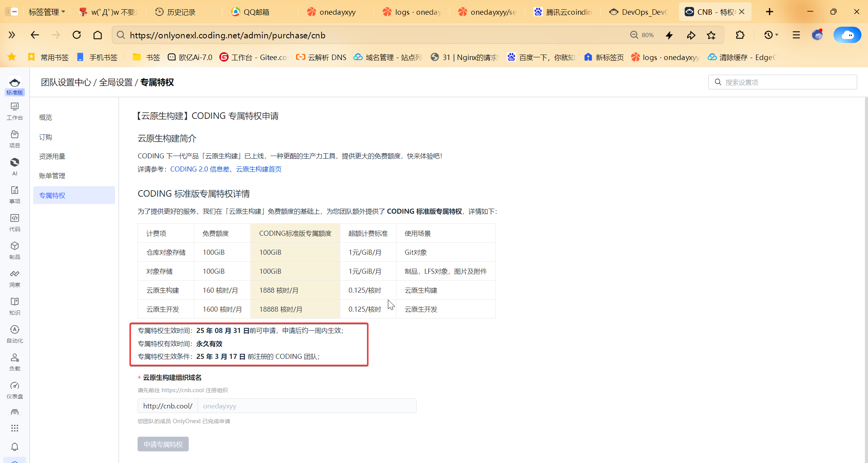Open the 标签管理 dropdown
Screen dimensions: 868x463
[46, 12]
